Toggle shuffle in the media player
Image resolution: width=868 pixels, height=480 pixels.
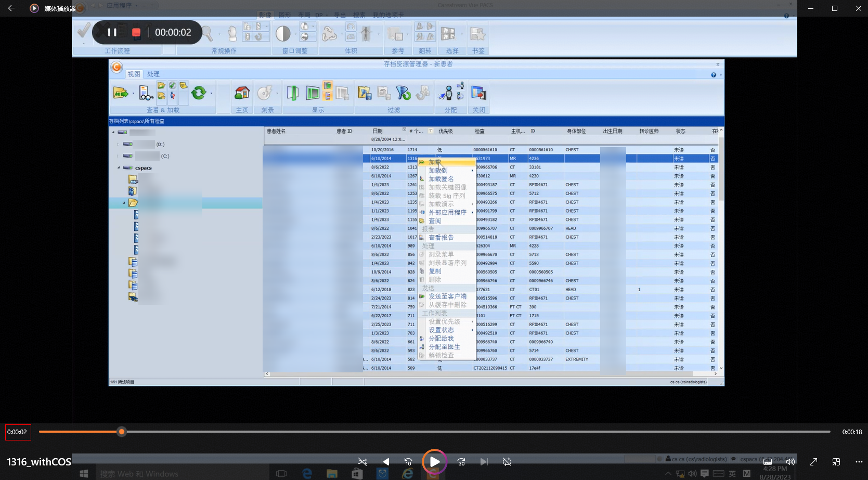[362, 462]
